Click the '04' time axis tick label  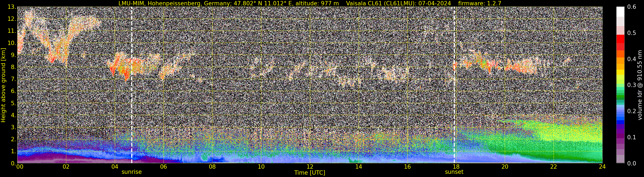pyautogui.click(x=115, y=167)
